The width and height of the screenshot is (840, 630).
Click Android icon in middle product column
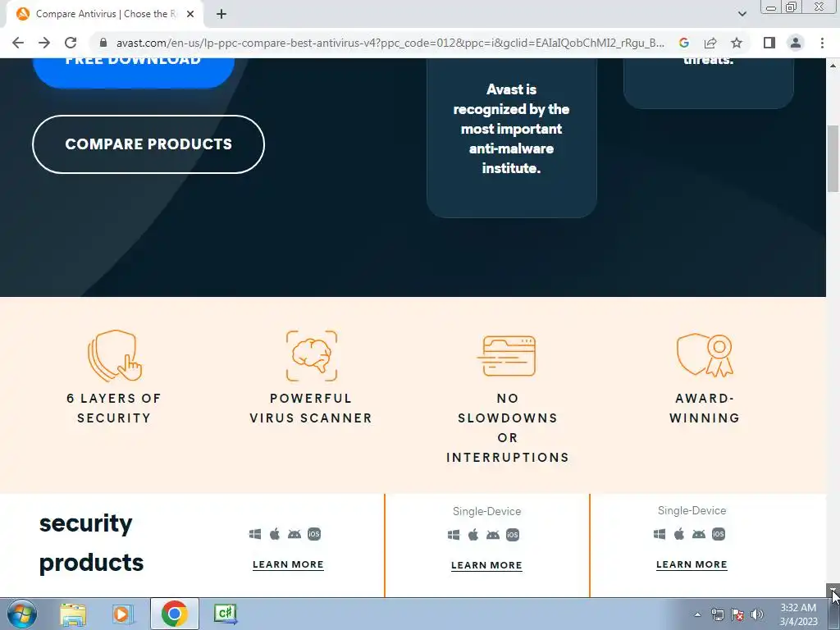pyautogui.click(x=493, y=535)
